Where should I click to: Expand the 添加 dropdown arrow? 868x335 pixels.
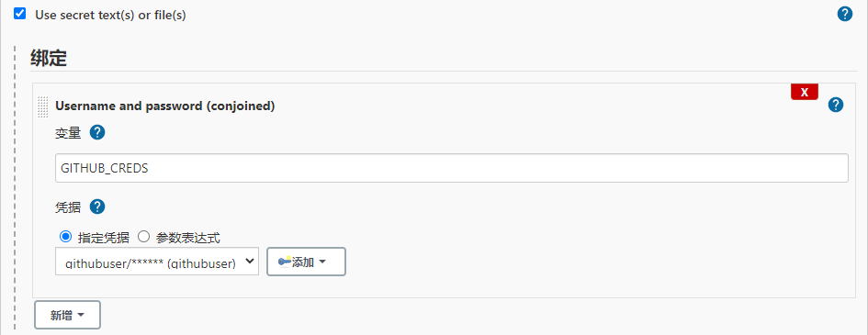pos(322,262)
